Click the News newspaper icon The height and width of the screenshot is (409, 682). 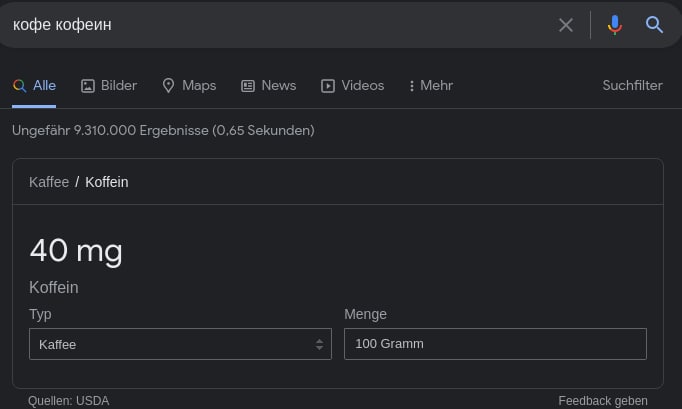[248, 86]
